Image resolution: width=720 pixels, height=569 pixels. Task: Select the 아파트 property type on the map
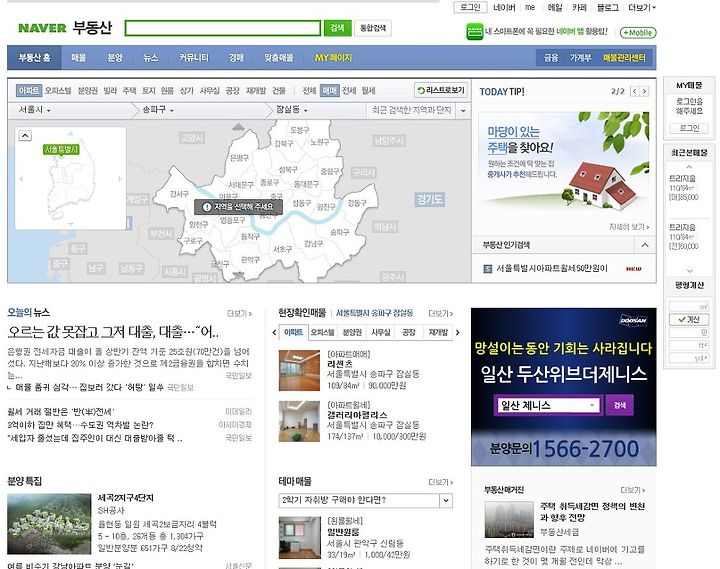tap(28, 90)
